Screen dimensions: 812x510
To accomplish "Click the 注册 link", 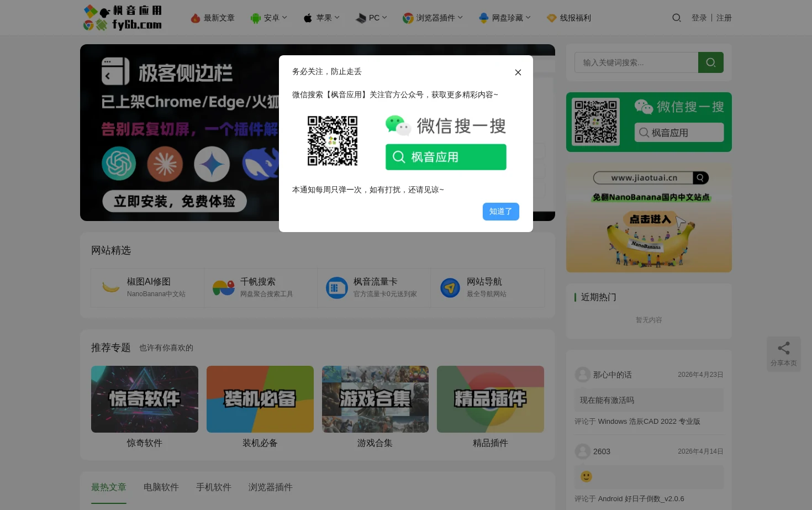I will 724,18.
